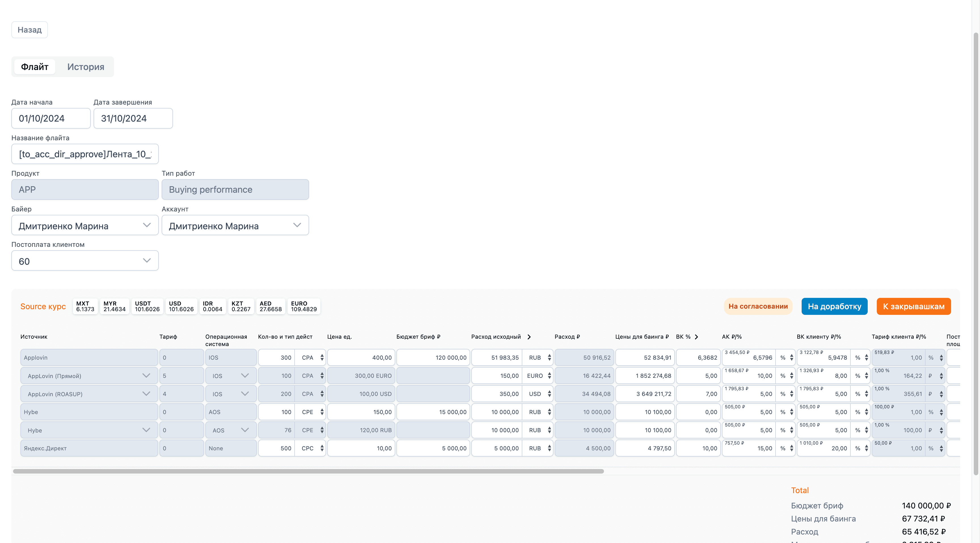Change RUB currency selector in Яндекс.Директ row
The height and width of the screenshot is (543, 980).
(x=538, y=448)
